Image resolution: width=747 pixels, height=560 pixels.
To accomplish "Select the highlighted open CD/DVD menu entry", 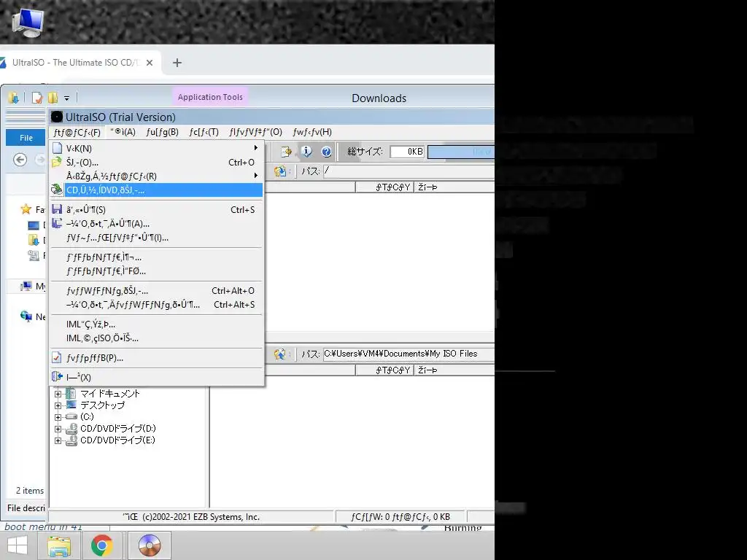I will [157, 190].
